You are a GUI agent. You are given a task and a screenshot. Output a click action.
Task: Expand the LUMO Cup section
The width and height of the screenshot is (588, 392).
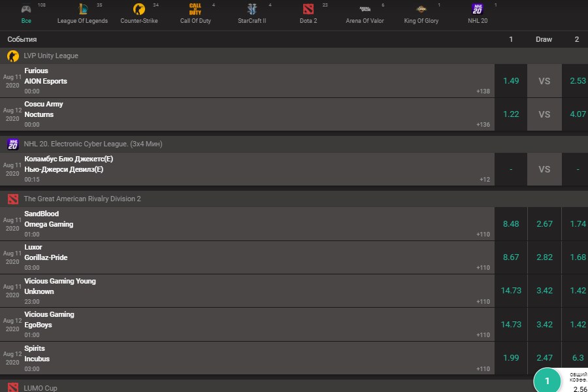coord(41,388)
